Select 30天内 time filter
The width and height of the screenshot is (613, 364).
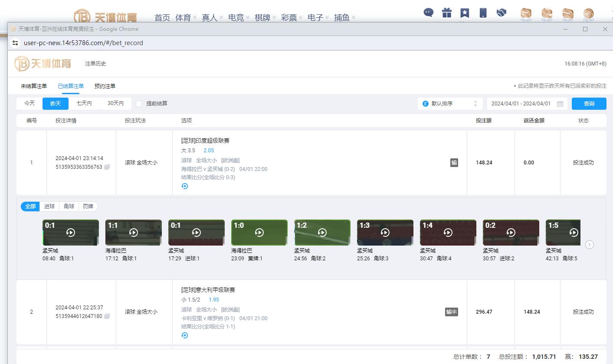[116, 104]
